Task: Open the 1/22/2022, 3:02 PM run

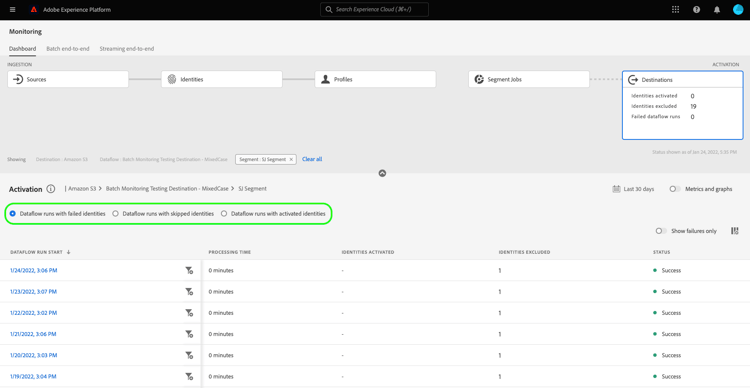Action: tap(33, 313)
